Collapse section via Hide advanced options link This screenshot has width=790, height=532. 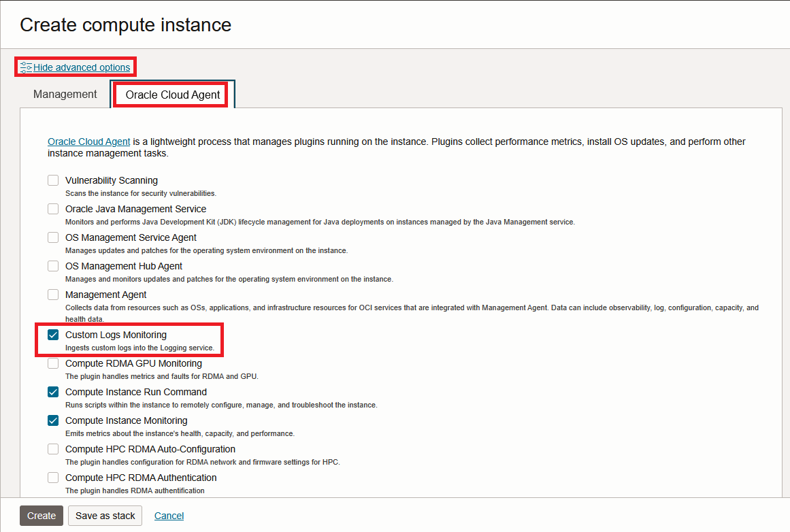coord(82,67)
